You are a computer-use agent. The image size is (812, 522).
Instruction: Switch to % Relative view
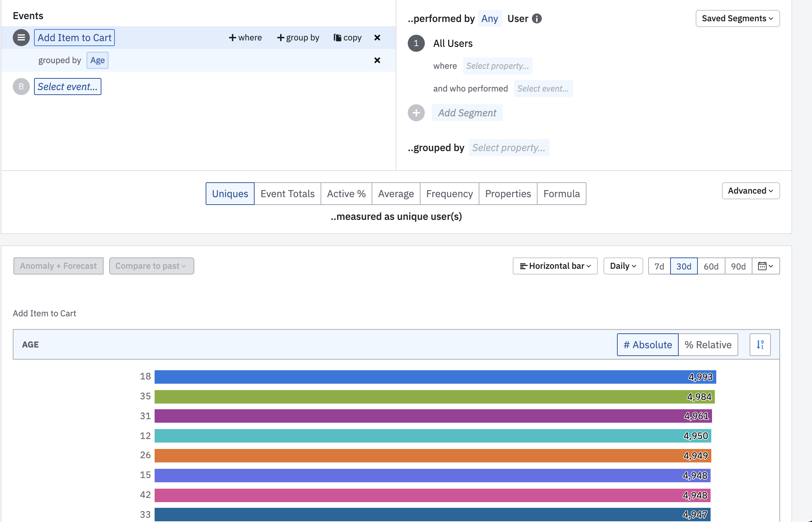pyautogui.click(x=708, y=345)
